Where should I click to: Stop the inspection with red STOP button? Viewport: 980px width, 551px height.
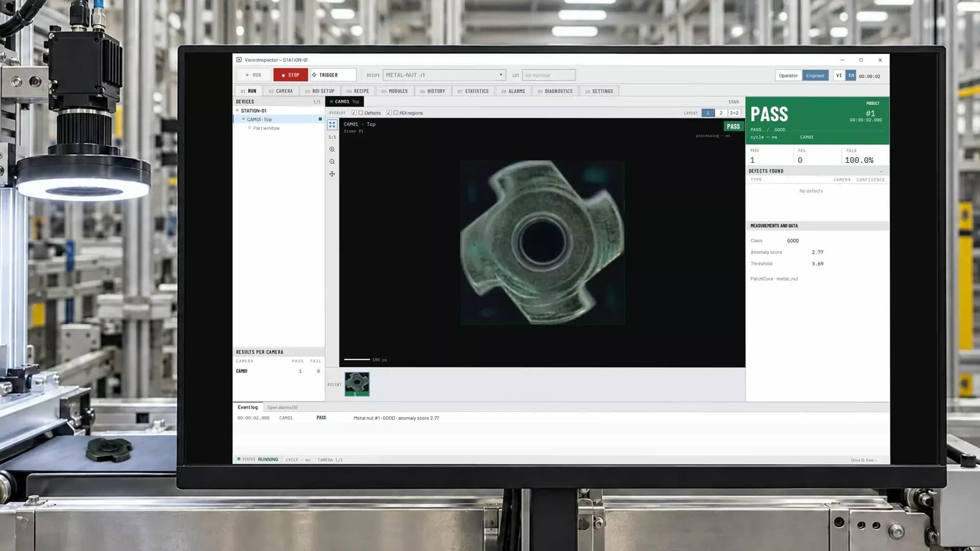pos(290,75)
